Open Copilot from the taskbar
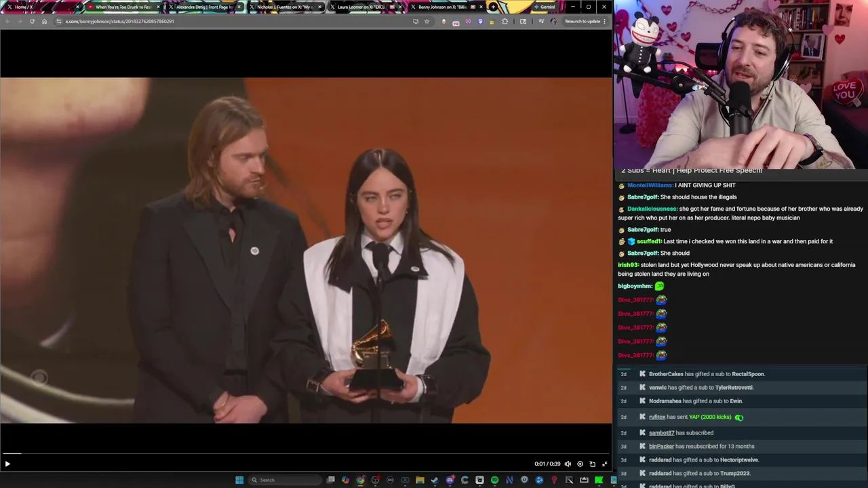This screenshot has width=868, height=488. pyautogui.click(x=346, y=480)
